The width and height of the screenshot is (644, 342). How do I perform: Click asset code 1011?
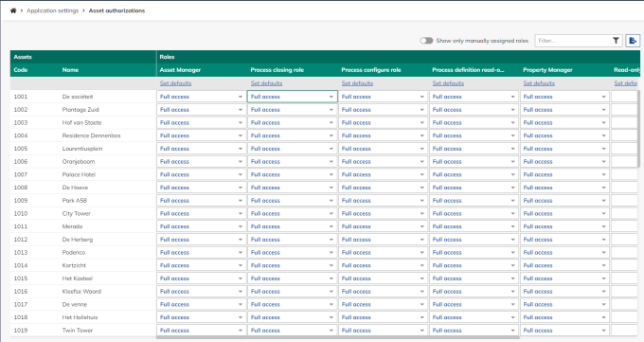coord(21,226)
